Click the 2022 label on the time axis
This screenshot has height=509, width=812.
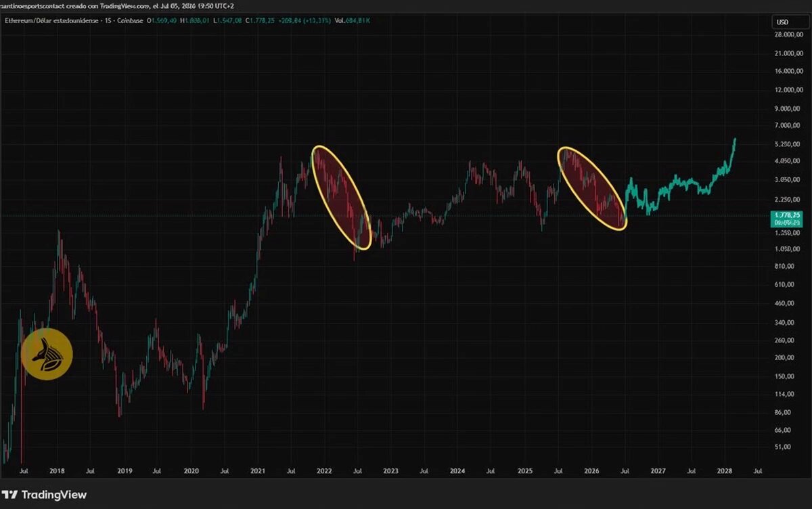tap(324, 470)
